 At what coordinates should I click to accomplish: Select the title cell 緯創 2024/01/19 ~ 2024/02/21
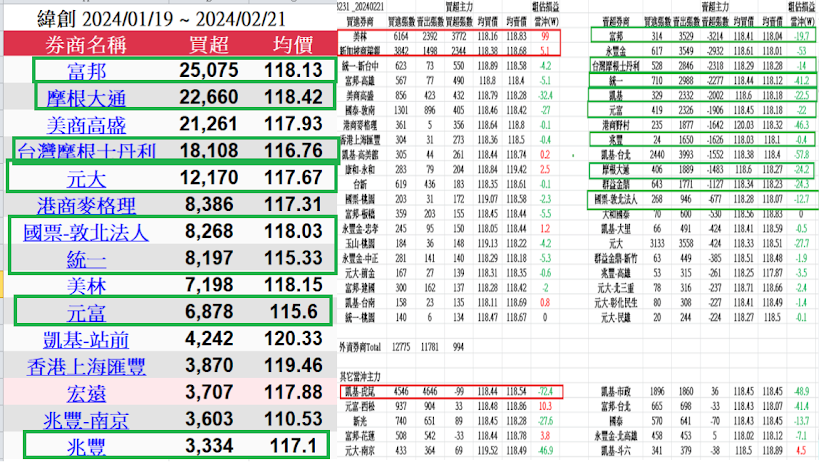click(161, 19)
